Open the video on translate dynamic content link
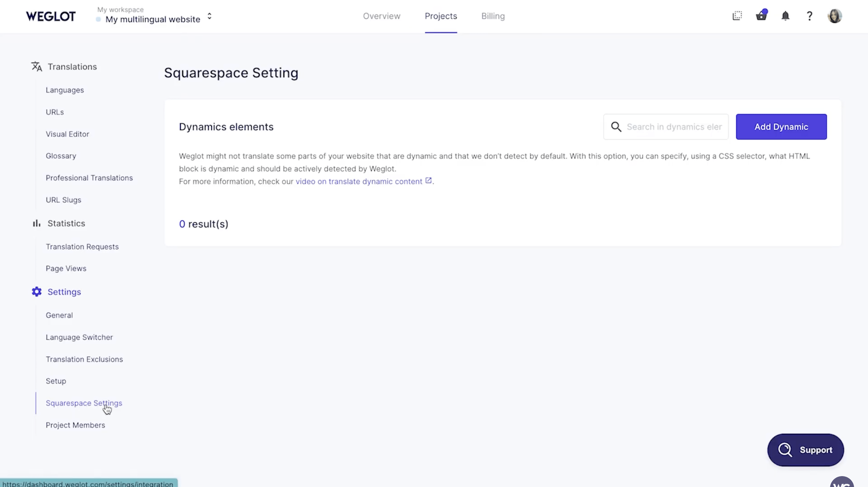The height and width of the screenshot is (487, 868). [359, 181]
